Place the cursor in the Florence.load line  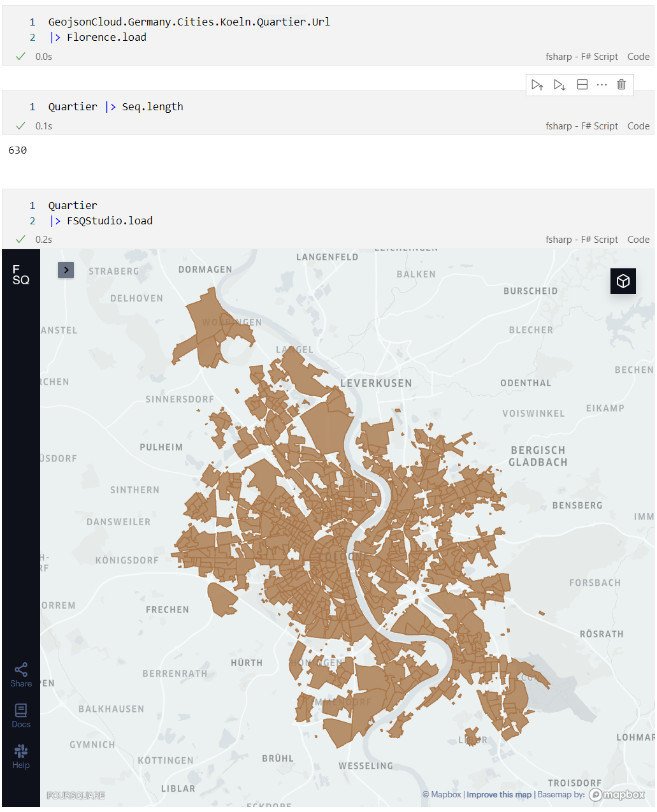tap(99, 38)
